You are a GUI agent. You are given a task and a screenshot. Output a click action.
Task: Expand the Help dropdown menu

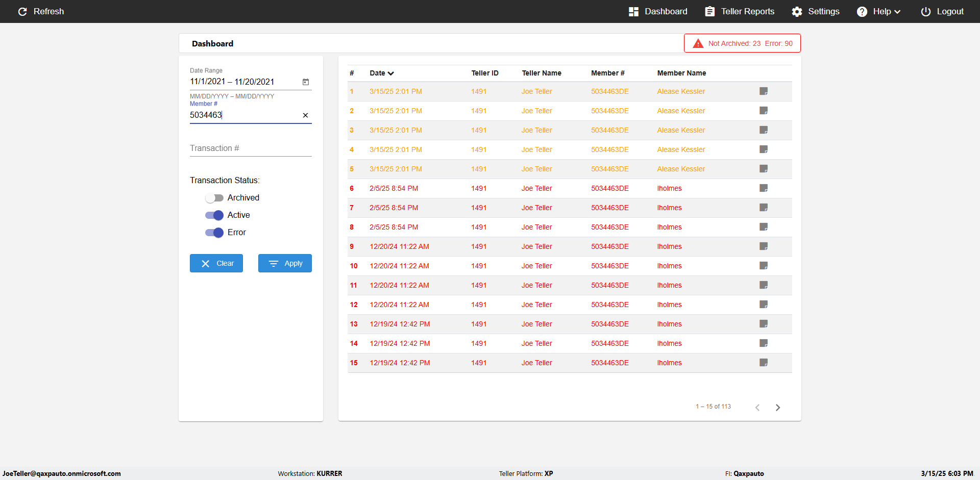coord(879,11)
